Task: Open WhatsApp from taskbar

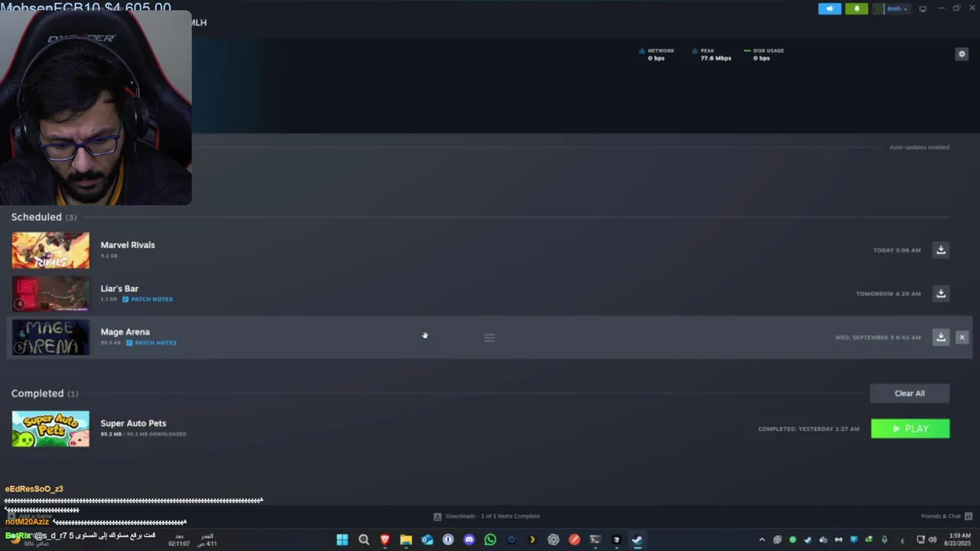Action: pos(490,540)
